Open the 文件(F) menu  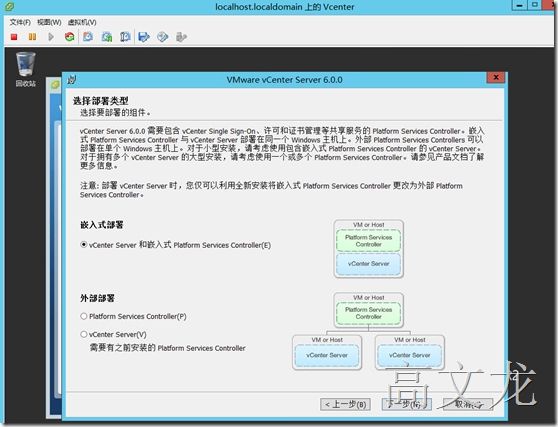(x=20, y=22)
